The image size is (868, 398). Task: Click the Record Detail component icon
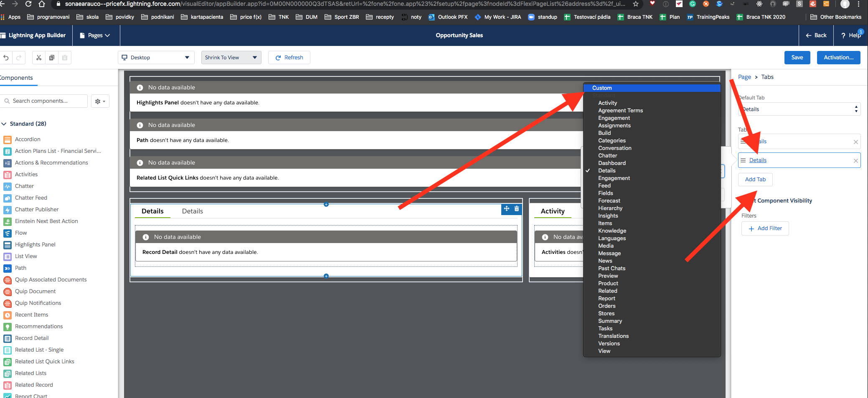[x=8, y=338]
